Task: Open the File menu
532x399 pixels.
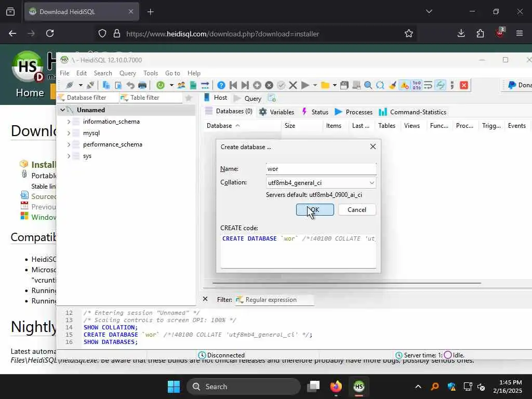Action: coord(64,73)
